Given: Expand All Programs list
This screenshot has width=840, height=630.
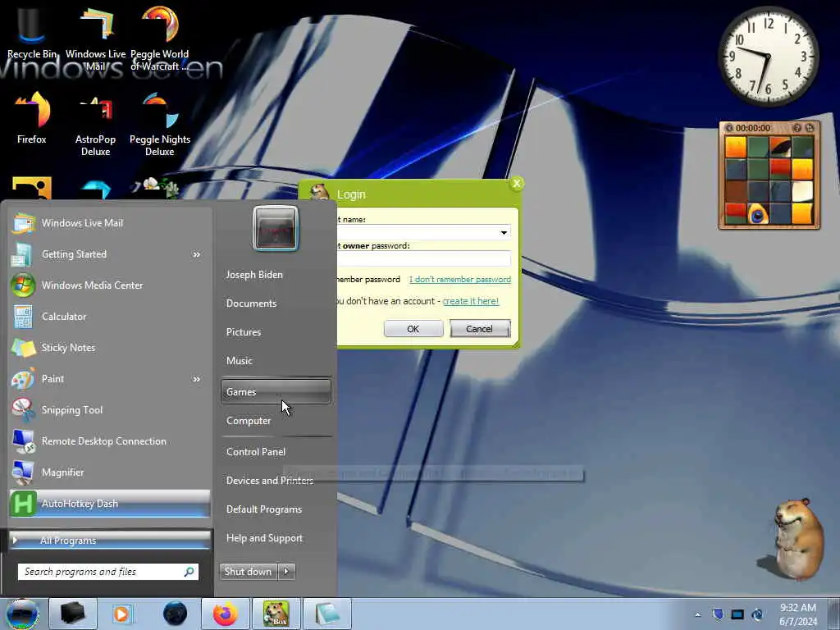Looking at the screenshot, I should (x=110, y=541).
